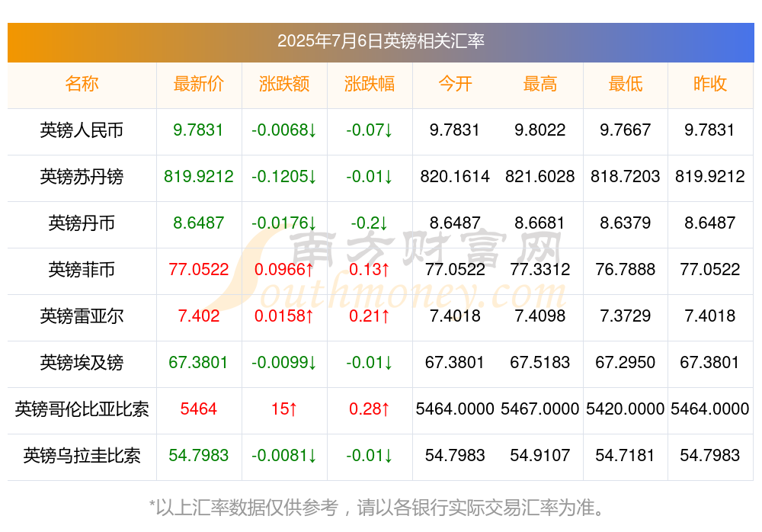Image resolution: width=762 pixels, height=532 pixels.
Task: Select low value 7.3729
Action: tap(626, 316)
